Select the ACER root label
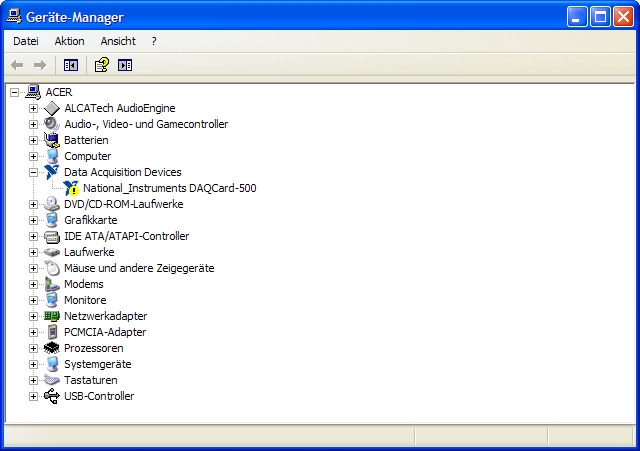 [59, 92]
